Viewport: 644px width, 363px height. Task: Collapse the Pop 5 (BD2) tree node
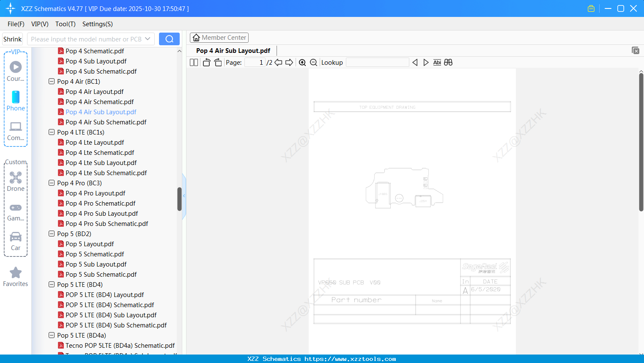pyautogui.click(x=51, y=234)
